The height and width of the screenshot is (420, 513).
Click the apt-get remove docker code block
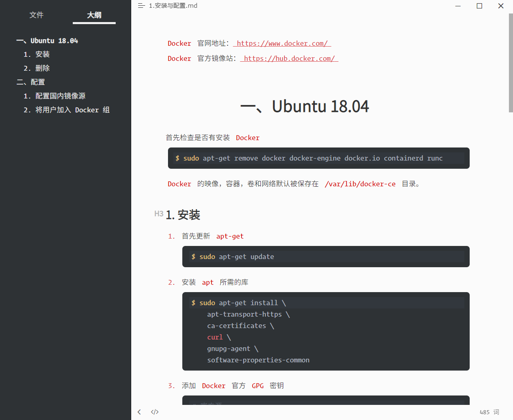[319, 158]
